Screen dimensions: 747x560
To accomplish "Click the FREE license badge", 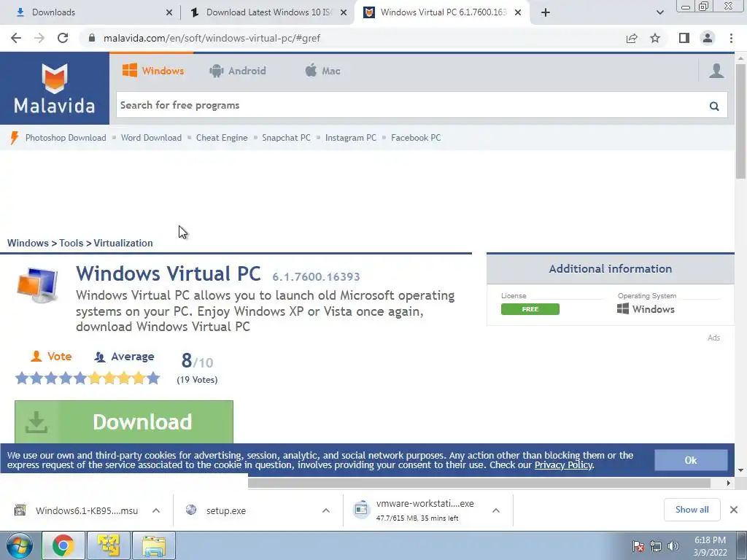I will [x=530, y=309].
